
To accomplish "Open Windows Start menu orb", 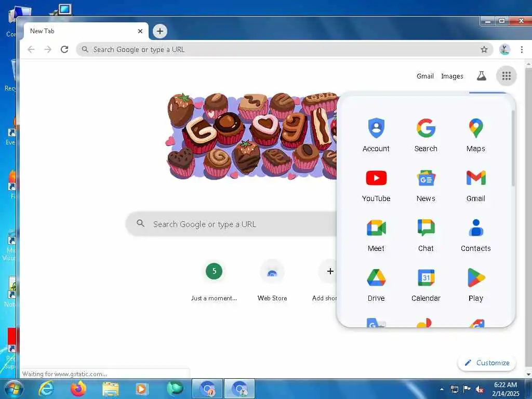I will click(14, 389).
